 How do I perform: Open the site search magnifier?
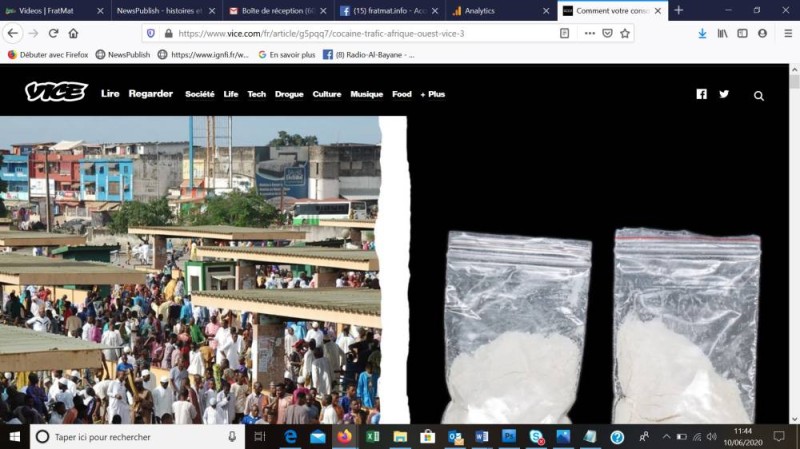click(759, 95)
